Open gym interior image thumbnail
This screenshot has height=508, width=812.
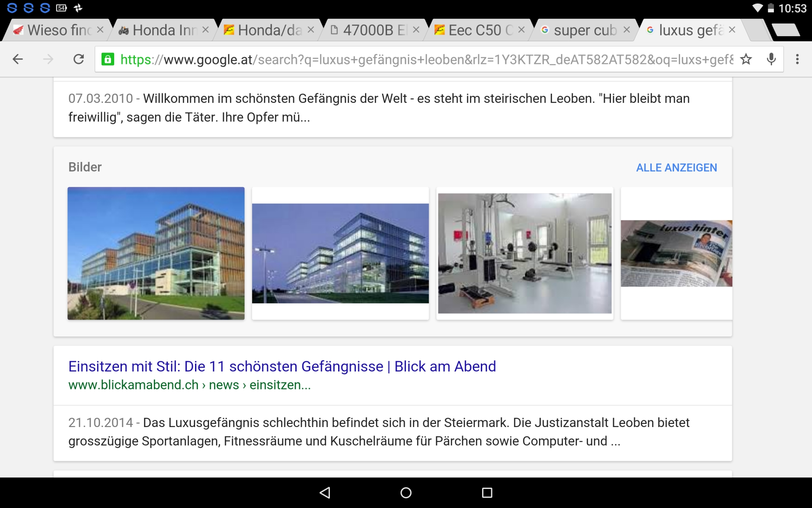(x=525, y=253)
